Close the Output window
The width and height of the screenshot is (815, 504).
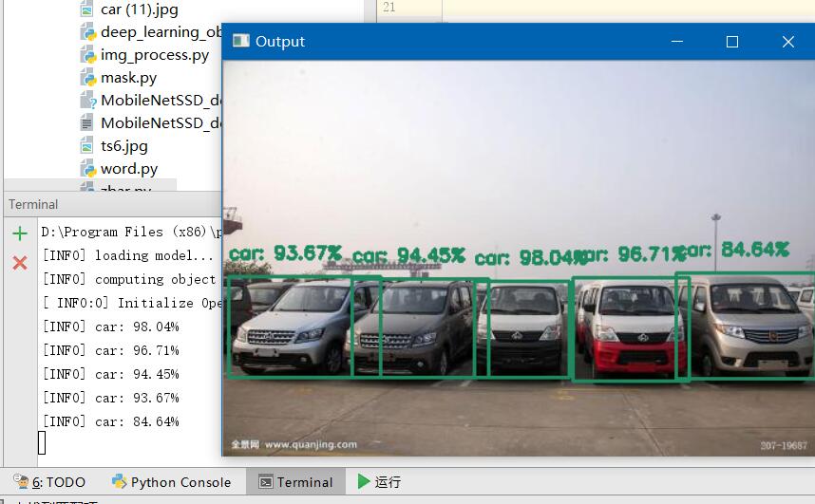[x=788, y=42]
